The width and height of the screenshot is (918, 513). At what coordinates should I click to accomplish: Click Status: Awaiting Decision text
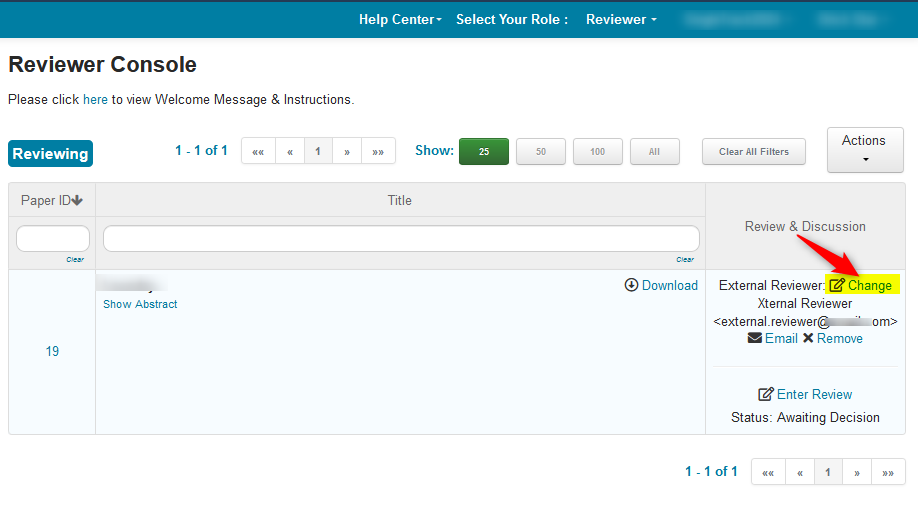click(805, 418)
